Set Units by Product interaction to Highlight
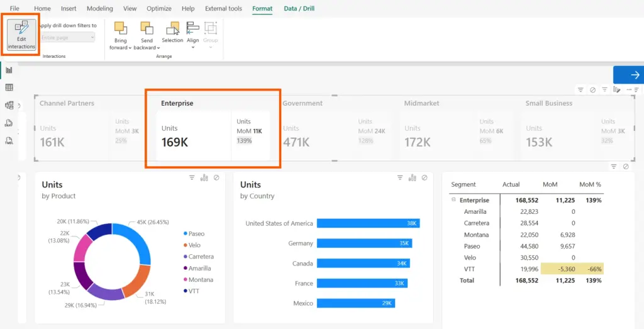This screenshot has height=329, width=644. coord(204,178)
